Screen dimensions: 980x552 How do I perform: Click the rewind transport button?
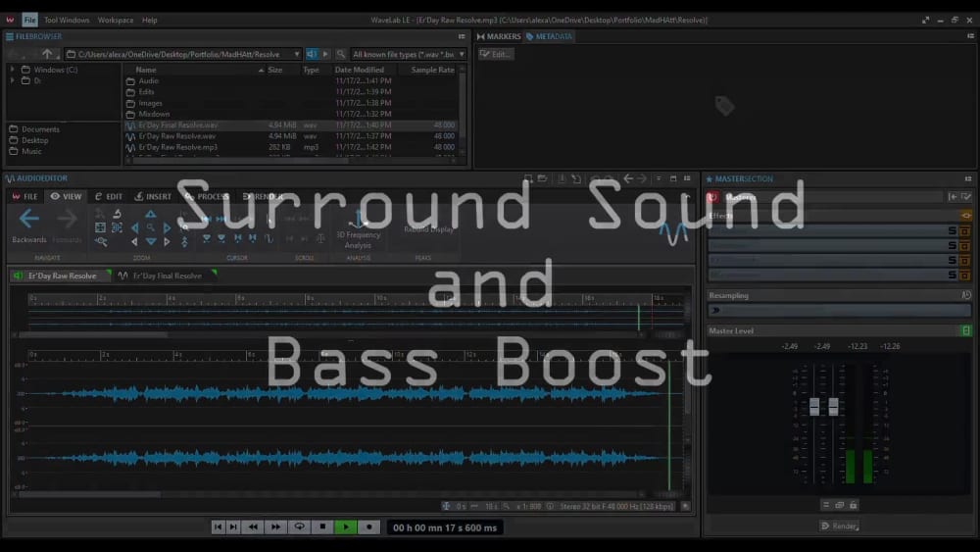pos(253,527)
